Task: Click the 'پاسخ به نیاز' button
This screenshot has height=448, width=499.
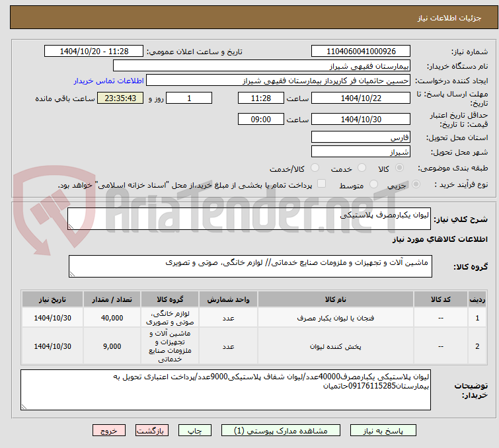Action: point(383,431)
